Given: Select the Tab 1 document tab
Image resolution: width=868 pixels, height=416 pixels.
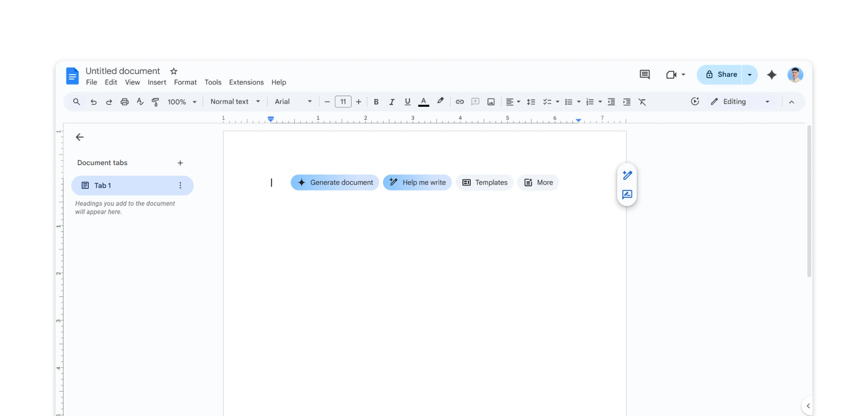Looking at the screenshot, I should tap(103, 185).
